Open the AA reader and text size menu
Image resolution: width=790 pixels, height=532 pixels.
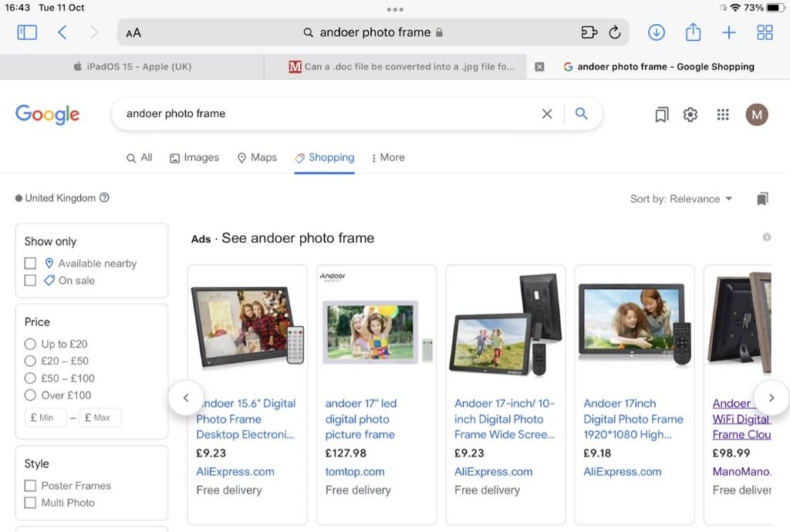point(133,33)
